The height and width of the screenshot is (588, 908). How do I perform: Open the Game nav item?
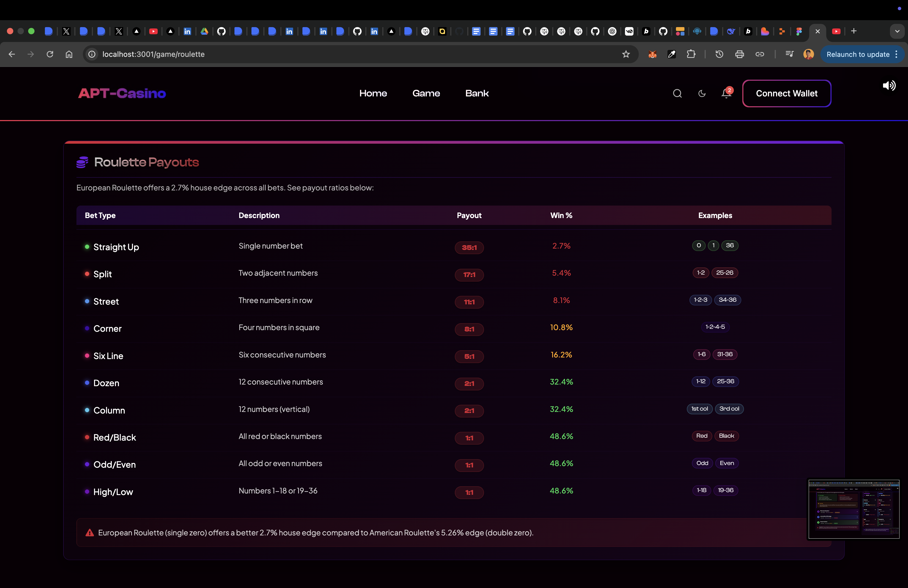pyautogui.click(x=426, y=93)
